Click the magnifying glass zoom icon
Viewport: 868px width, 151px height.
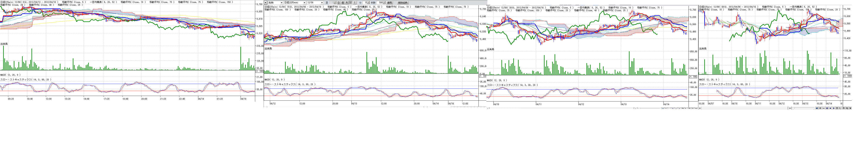(x=847, y=108)
